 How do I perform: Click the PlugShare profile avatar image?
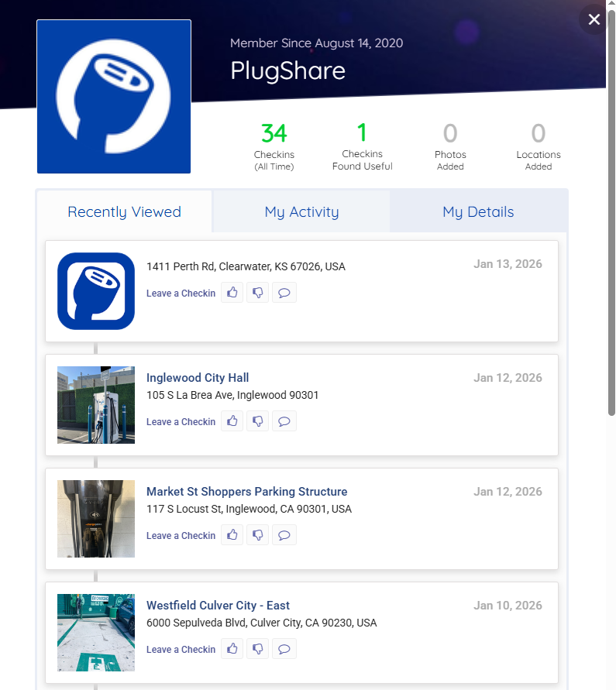point(114,97)
